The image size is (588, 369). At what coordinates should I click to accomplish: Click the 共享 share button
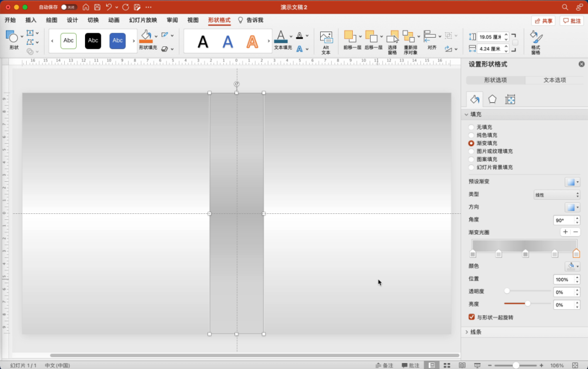[x=543, y=21]
